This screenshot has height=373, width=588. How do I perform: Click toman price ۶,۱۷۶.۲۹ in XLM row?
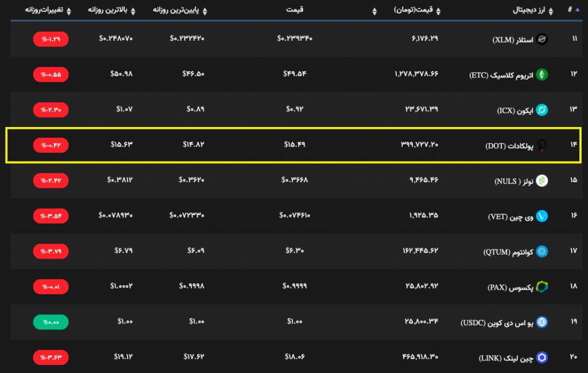[x=424, y=39]
